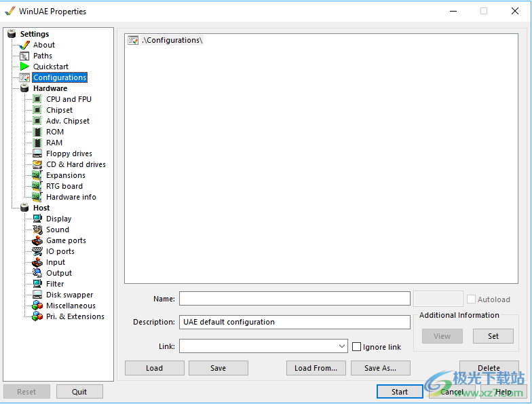Click the Game ports joystick icon
Screen dimensions: 532x404
pyautogui.click(x=37, y=240)
